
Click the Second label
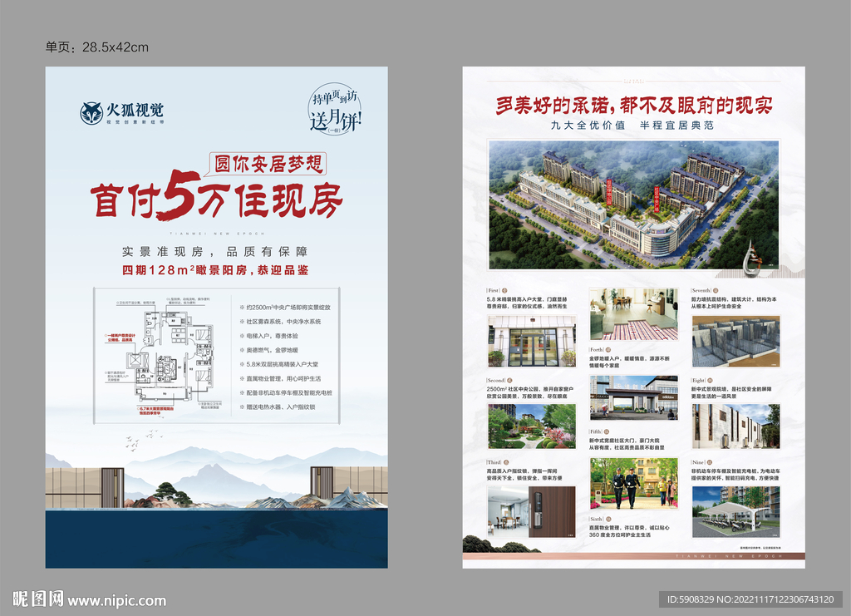[x=496, y=381]
